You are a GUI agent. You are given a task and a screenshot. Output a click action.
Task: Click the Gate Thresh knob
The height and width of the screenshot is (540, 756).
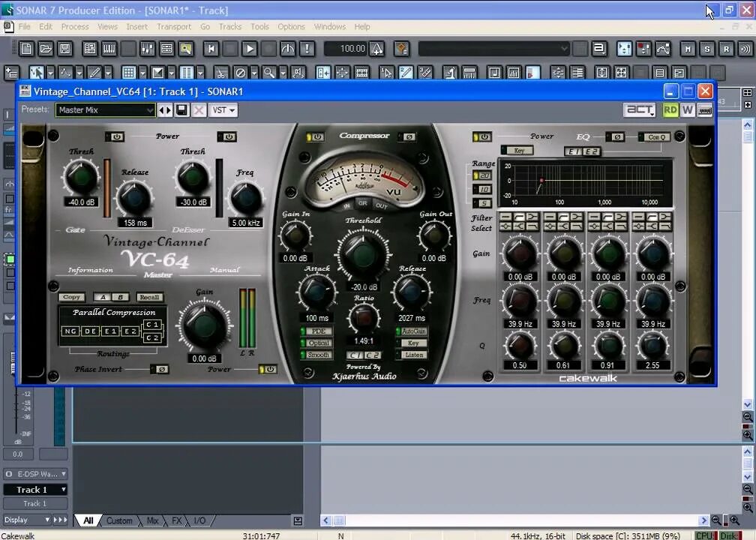(x=81, y=178)
